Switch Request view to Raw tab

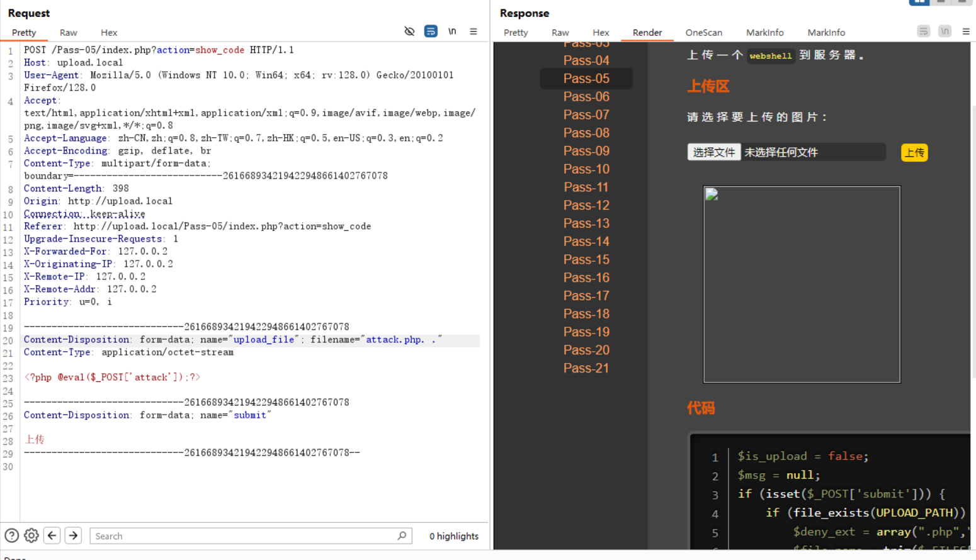point(69,33)
